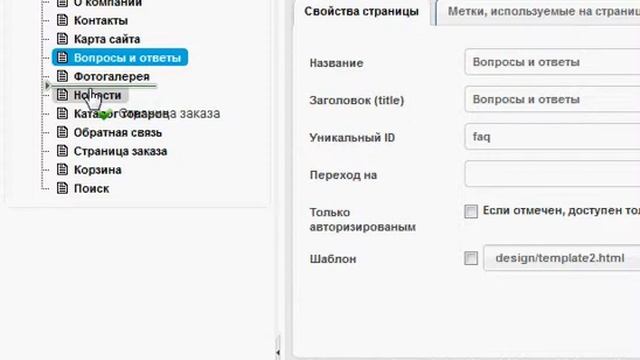The image size is (640, 360).
Task: Switch to Свойства страницы tab
Action: [x=361, y=11]
